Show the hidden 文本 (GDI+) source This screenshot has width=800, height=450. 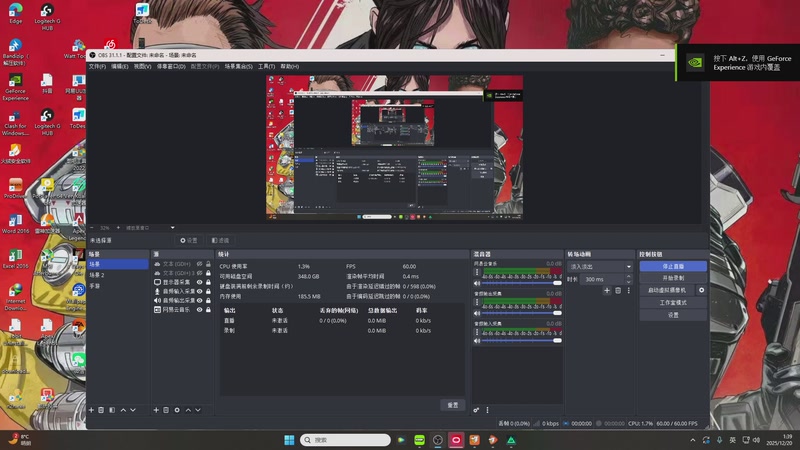pyautogui.click(x=199, y=264)
